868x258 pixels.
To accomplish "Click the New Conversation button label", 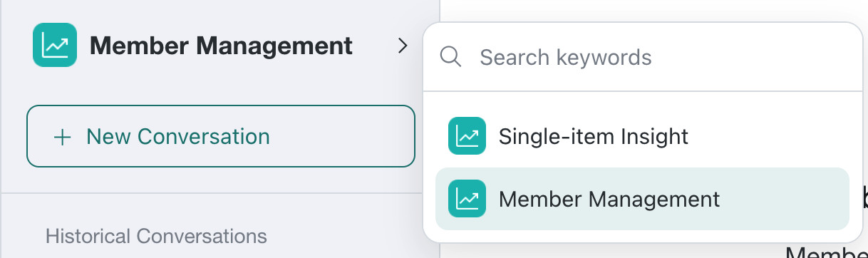I will [178, 136].
